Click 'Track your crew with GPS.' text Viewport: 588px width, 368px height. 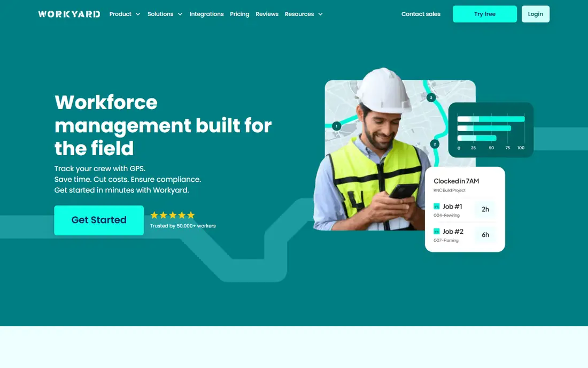(100, 168)
